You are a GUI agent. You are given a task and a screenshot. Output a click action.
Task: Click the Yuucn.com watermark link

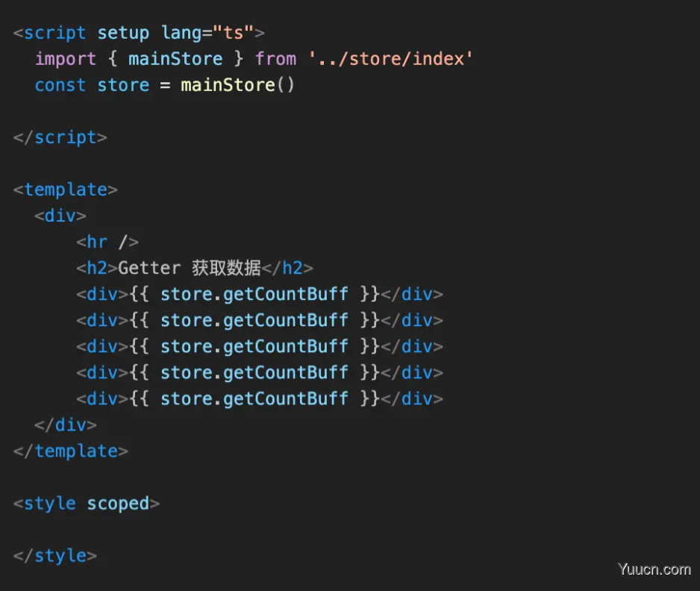654,569
